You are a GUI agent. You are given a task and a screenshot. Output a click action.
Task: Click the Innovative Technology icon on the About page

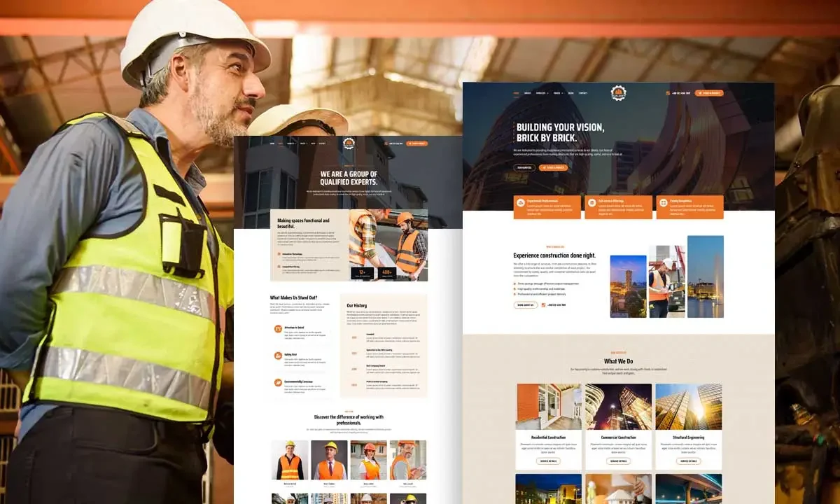click(x=279, y=254)
